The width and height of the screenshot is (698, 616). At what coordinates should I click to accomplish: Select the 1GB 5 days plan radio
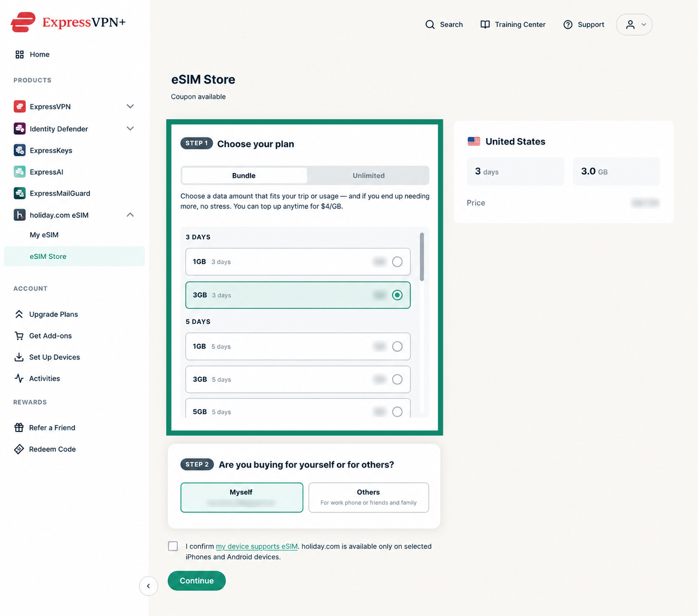click(x=397, y=346)
